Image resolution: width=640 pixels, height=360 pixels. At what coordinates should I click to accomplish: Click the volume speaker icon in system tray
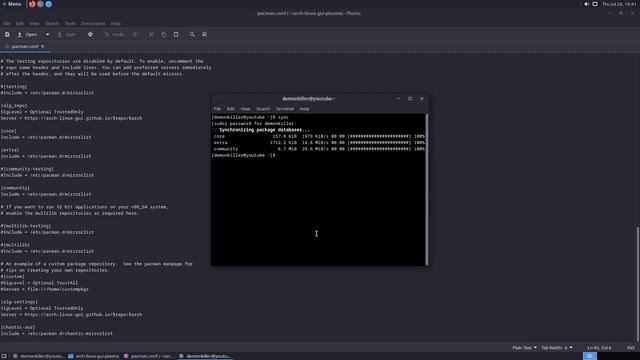(x=586, y=4)
